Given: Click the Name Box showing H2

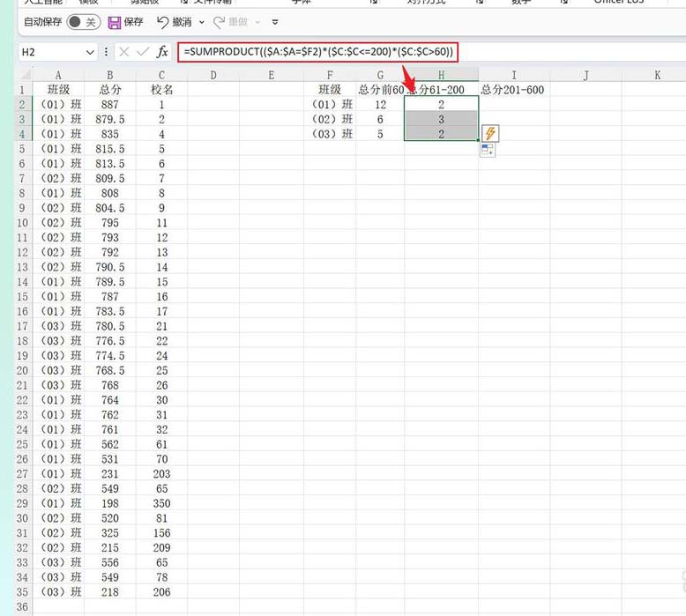Looking at the screenshot, I should (x=52, y=53).
